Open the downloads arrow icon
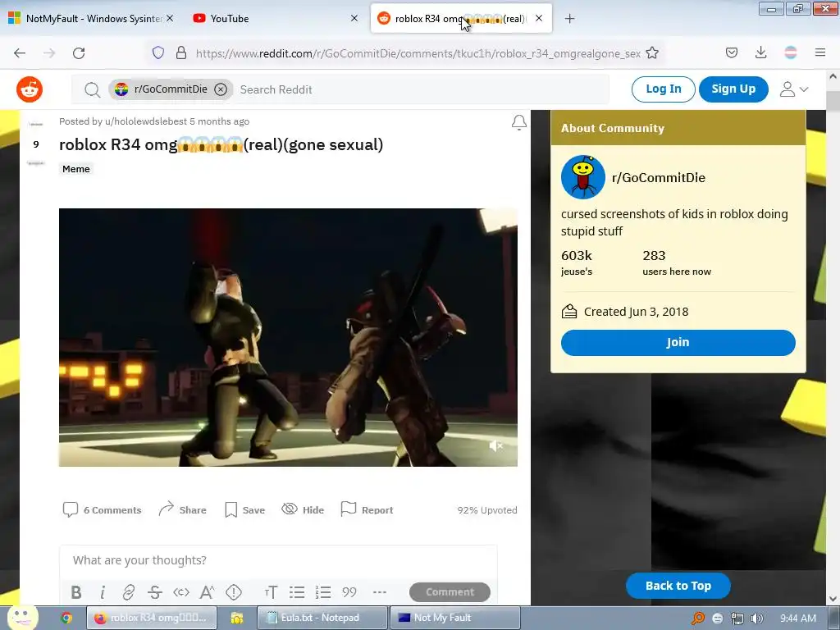The height and width of the screenshot is (630, 840). [760, 52]
